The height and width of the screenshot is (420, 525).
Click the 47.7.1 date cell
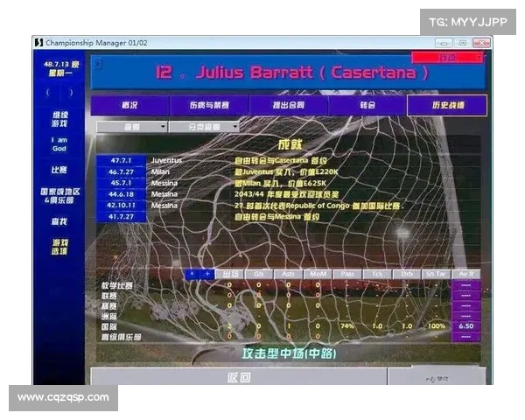(x=122, y=160)
